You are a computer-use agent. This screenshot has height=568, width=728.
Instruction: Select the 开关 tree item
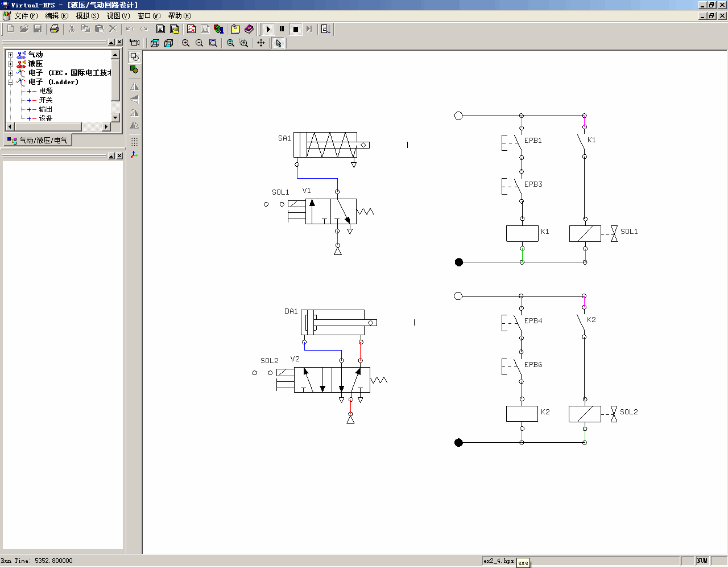click(45, 100)
